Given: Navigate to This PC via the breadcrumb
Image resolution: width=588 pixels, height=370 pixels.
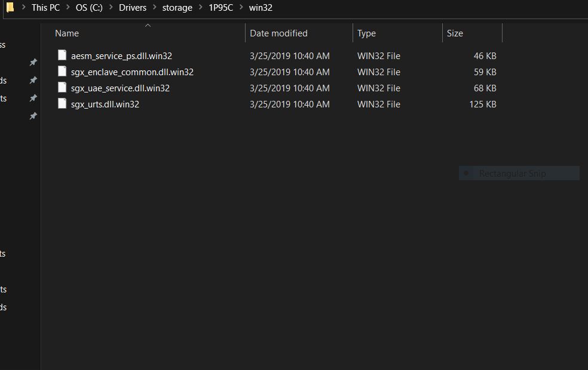Looking at the screenshot, I should 45,7.
